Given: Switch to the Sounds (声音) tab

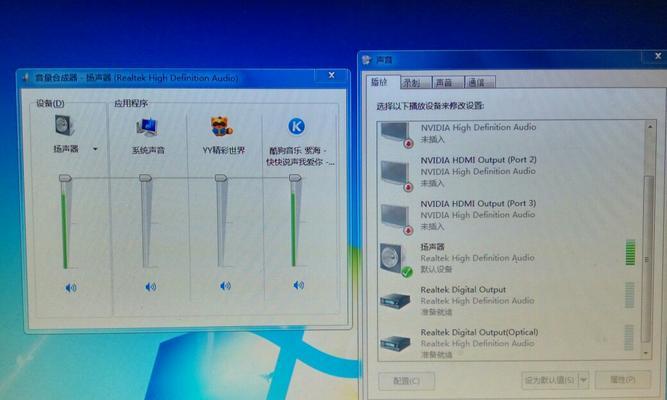Looking at the screenshot, I should 446,83.
